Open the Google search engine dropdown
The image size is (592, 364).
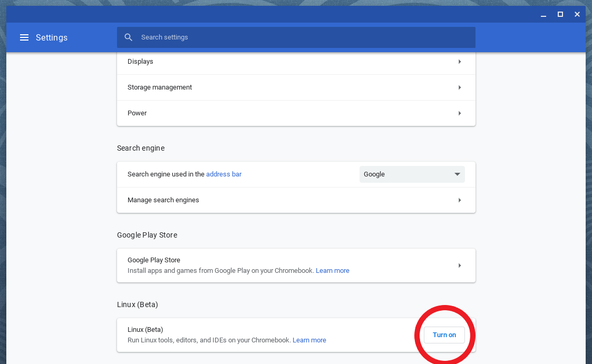[412, 174]
